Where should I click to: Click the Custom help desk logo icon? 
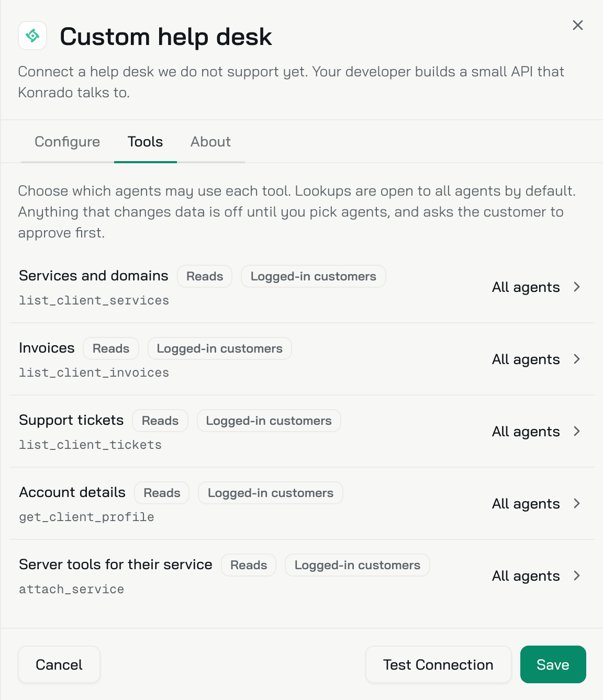32,36
